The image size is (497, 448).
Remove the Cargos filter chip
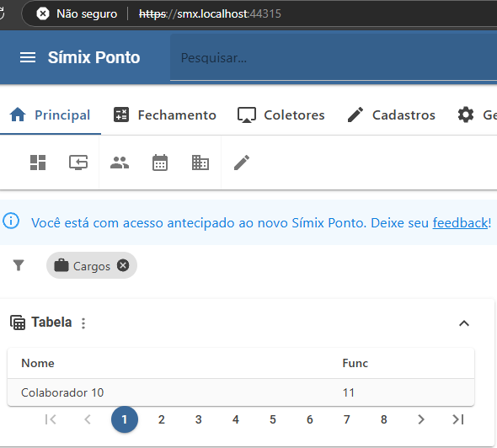point(123,265)
